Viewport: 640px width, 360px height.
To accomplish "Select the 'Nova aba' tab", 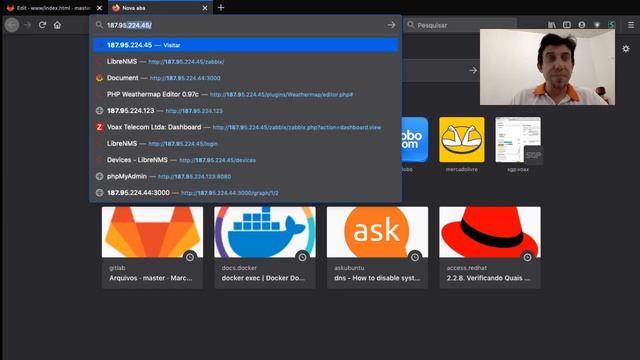I will [159, 8].
